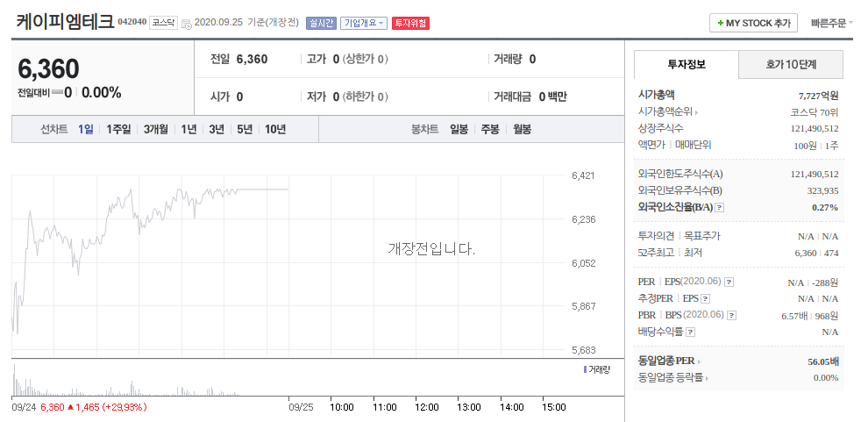
Task: Select the 1년 line chart period
Action: 189,130
